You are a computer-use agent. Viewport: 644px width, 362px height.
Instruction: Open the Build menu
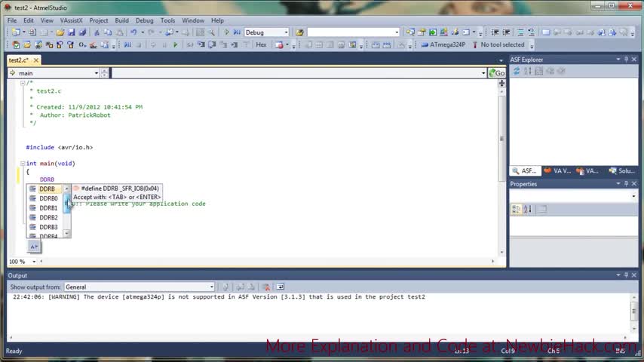pos(121,20)
